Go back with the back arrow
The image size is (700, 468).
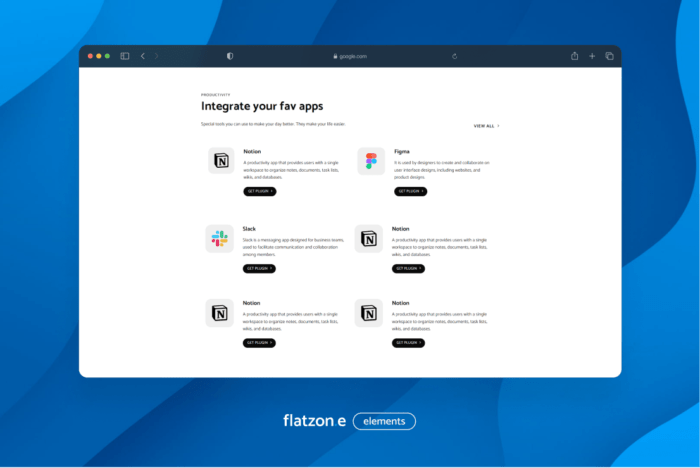pos(143,56)
